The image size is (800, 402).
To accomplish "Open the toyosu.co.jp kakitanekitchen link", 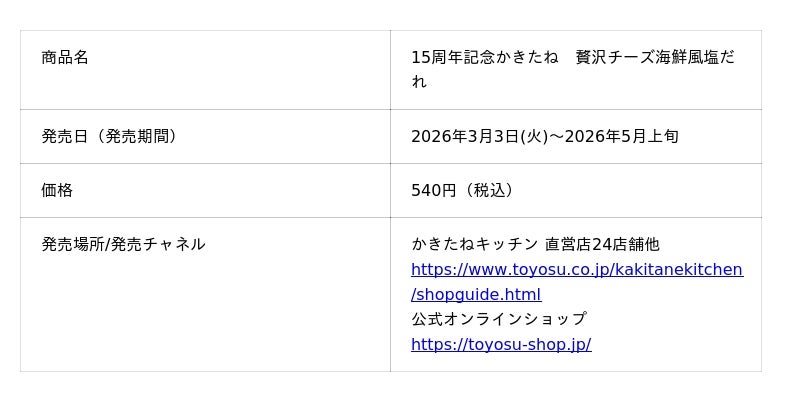I will [576, 269].
